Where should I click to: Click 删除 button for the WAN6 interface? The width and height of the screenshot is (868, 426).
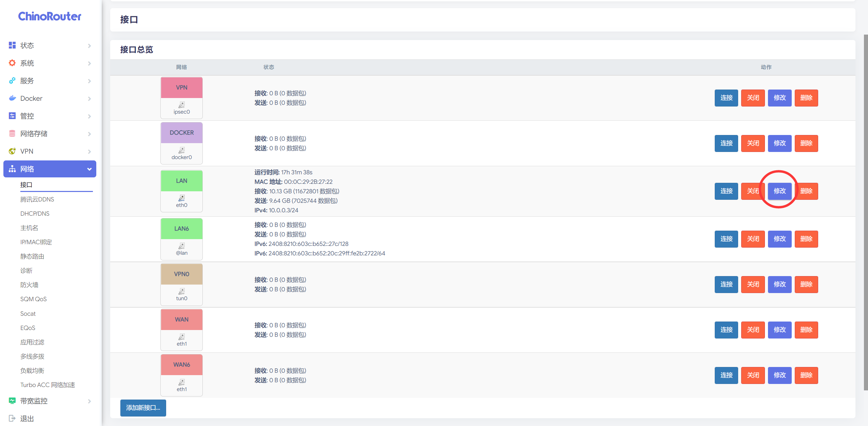point(806,375)
